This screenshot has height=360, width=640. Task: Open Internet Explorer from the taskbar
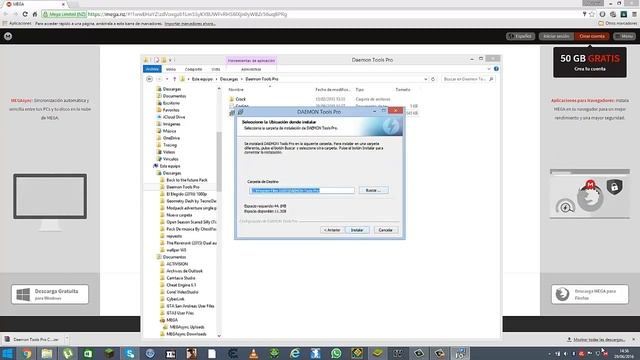[295, 353]
